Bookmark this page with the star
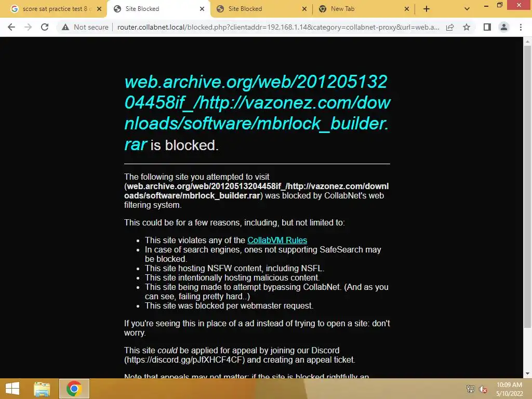Image resolution: width=532 pixels, height=399 pixels. point(467,27)
